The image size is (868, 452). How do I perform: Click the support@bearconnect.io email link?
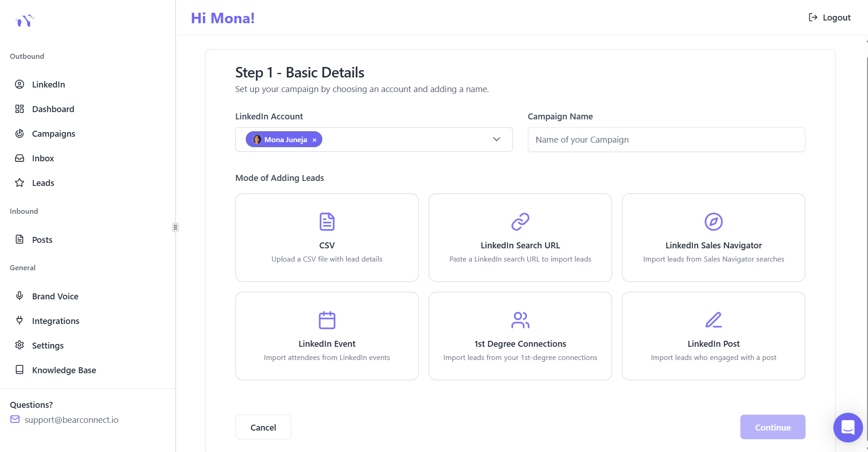coord(71,420)
